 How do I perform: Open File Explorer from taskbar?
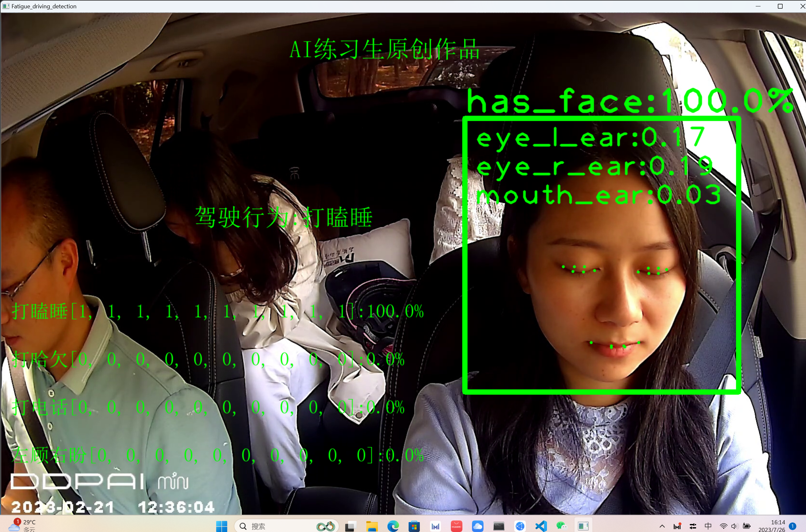(371, 526)
